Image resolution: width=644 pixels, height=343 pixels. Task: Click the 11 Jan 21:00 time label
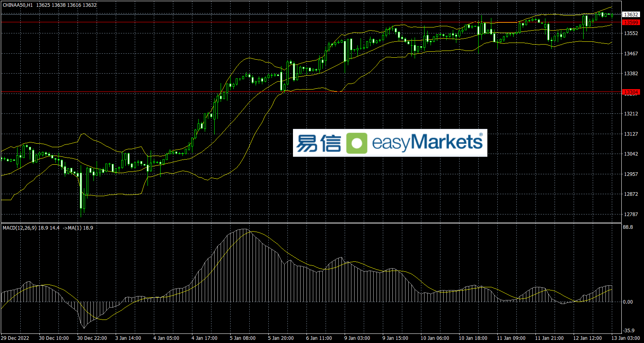click(x=549, y=338)
